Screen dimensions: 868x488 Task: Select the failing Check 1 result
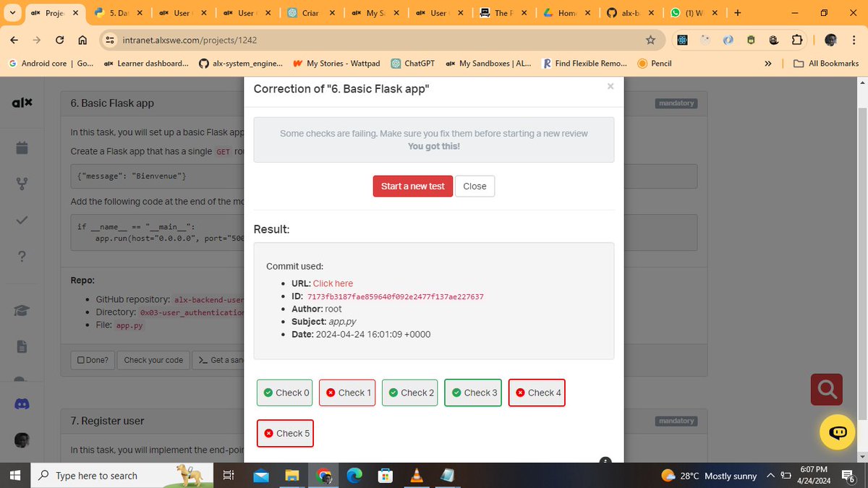pyautogui.click(x=346, y=393)
